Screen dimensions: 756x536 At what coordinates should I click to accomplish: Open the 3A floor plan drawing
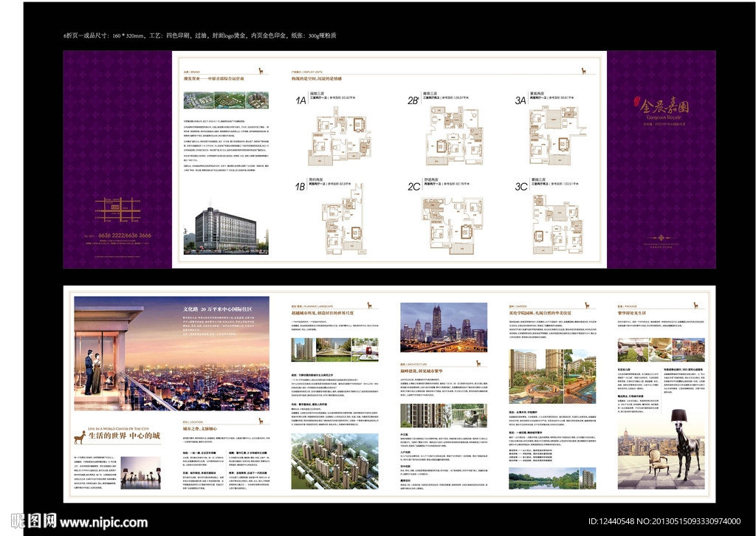557,136
